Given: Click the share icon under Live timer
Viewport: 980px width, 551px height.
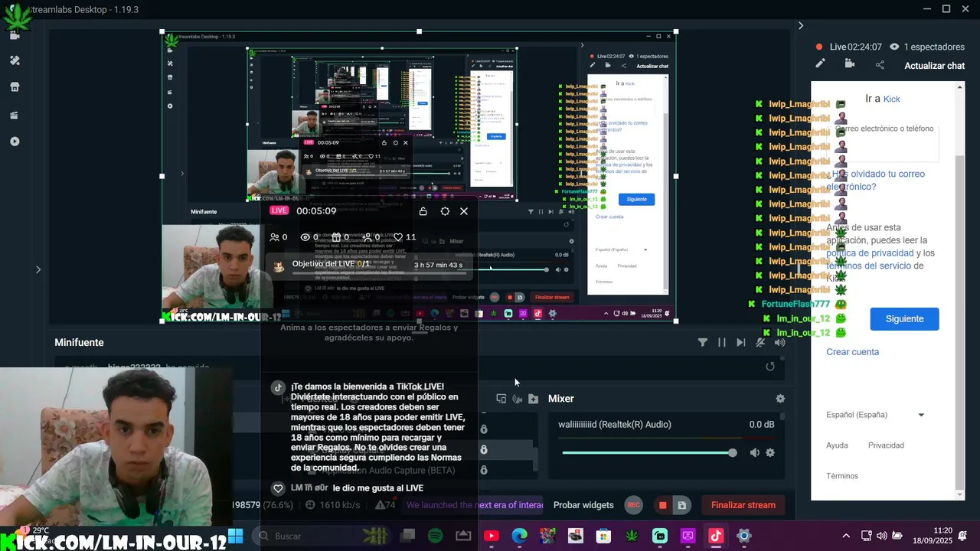Looking at the screenshot, I should pyautogui.click(x=880, y=65).
